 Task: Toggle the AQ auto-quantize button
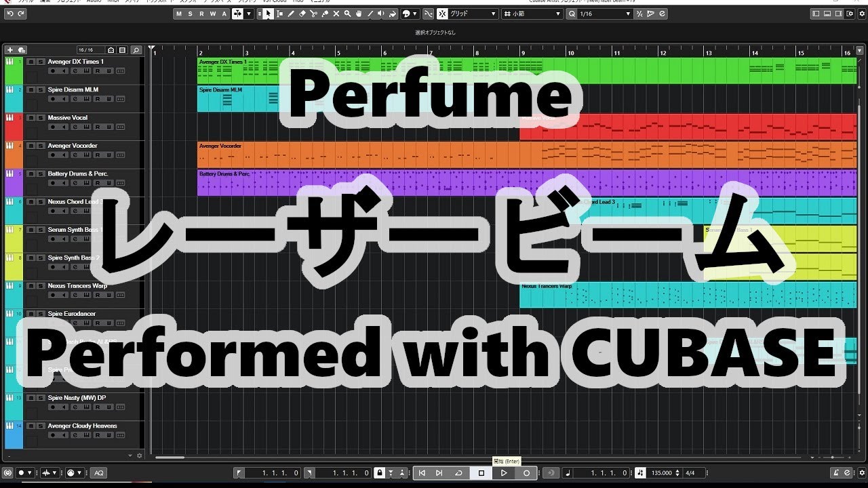(98, 473)
